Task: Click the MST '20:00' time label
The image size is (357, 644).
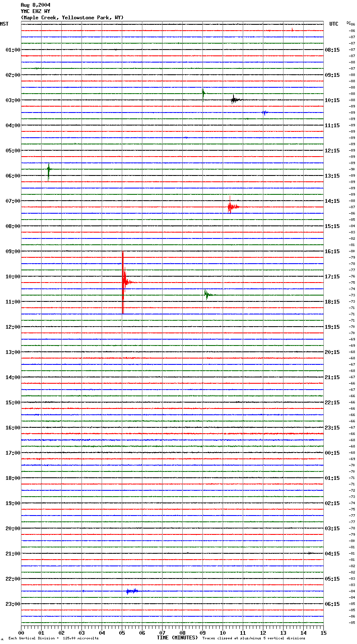Action: (x=13, y=529)
